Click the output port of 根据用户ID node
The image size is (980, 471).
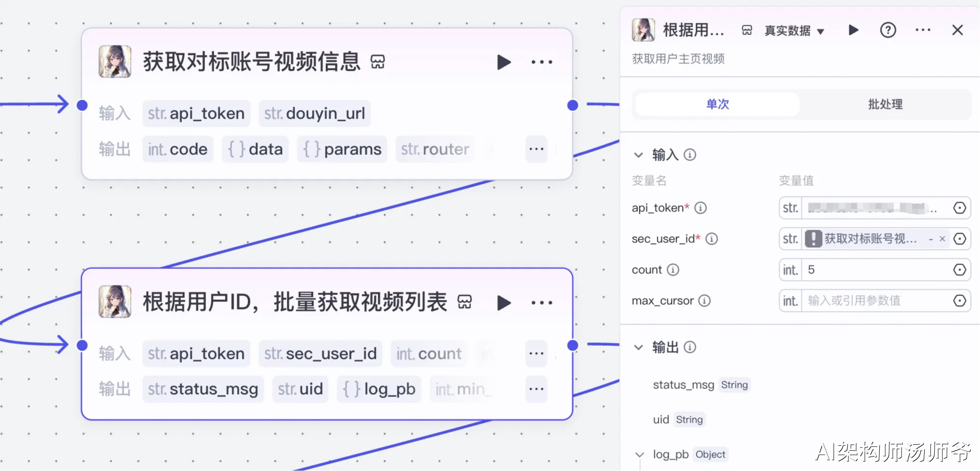coord(573,345)
